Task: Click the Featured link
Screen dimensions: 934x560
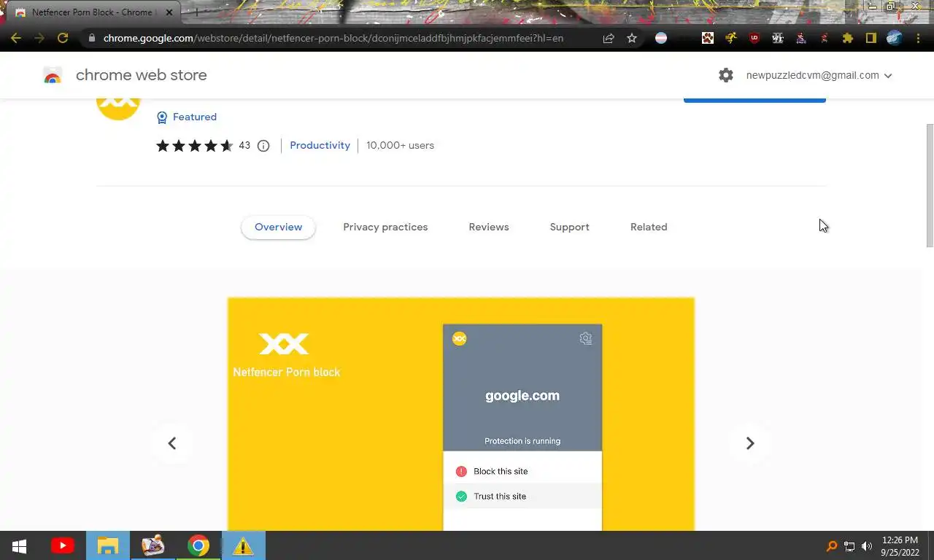Action: [195, 117]
